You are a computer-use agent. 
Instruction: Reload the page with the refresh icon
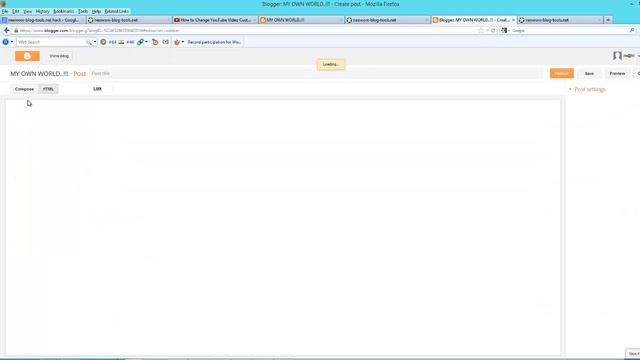click(x=493, y=31)
